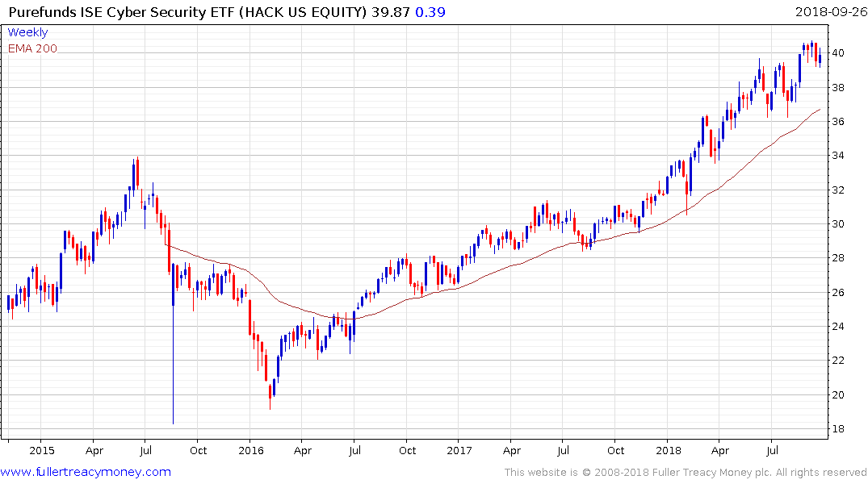Click the 30 price axis label
Viewport: 868px width, 484px height.
coord(837,224)
